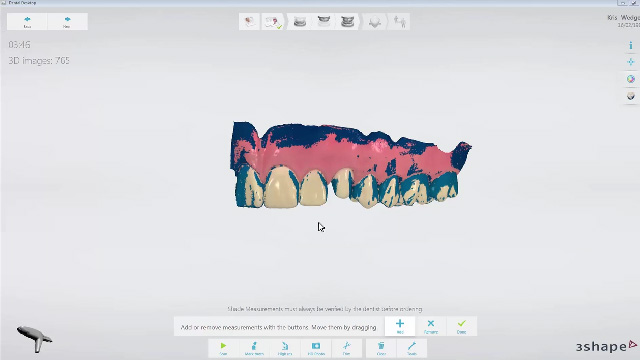Click the Add measurement plus button
The width and height of the screenshot is (640, 360).
(x=400, y=326)
